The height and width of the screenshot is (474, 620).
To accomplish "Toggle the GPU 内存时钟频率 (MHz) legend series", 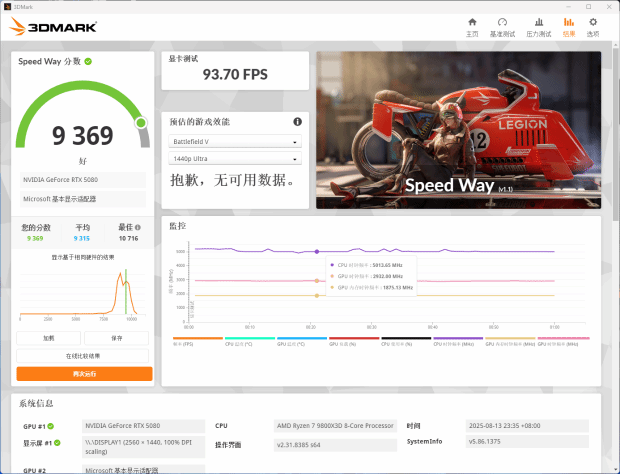I will point(510,342).
